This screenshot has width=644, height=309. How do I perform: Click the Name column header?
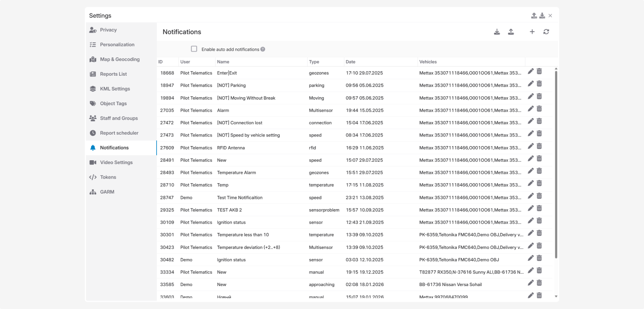(x=223, y=62)
